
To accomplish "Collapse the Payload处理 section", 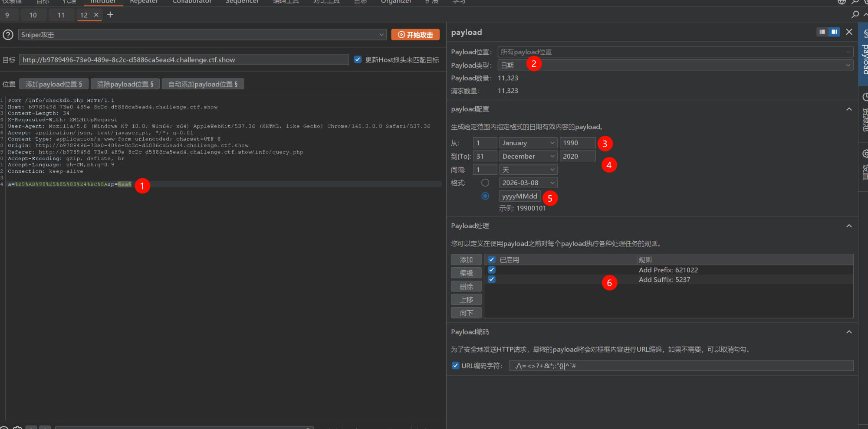I will [849, 226].
